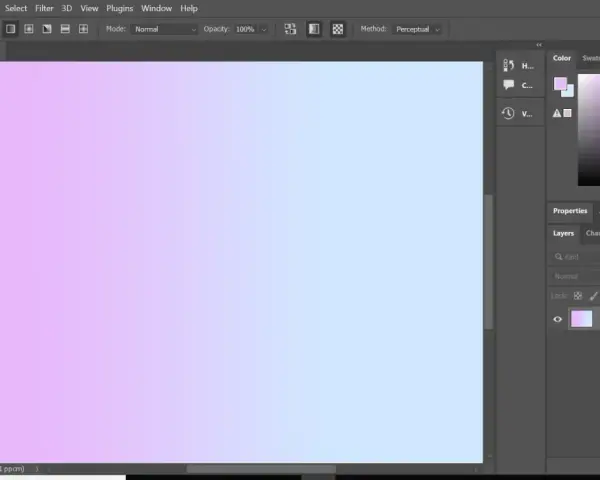This screenshot has height=480, width=600.
Task: Open the layer blend mode Normal dropdown
Action: point(576,276)
